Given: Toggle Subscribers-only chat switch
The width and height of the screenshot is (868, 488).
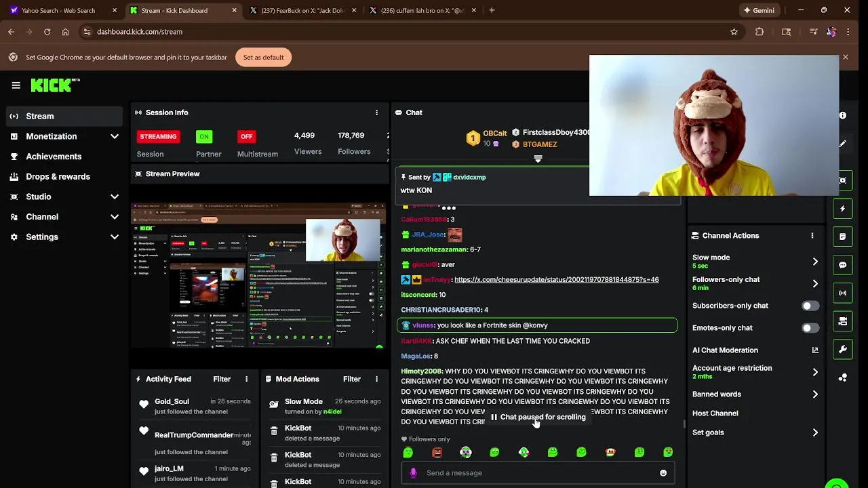Looking at the screenshot, I should 810,306.
